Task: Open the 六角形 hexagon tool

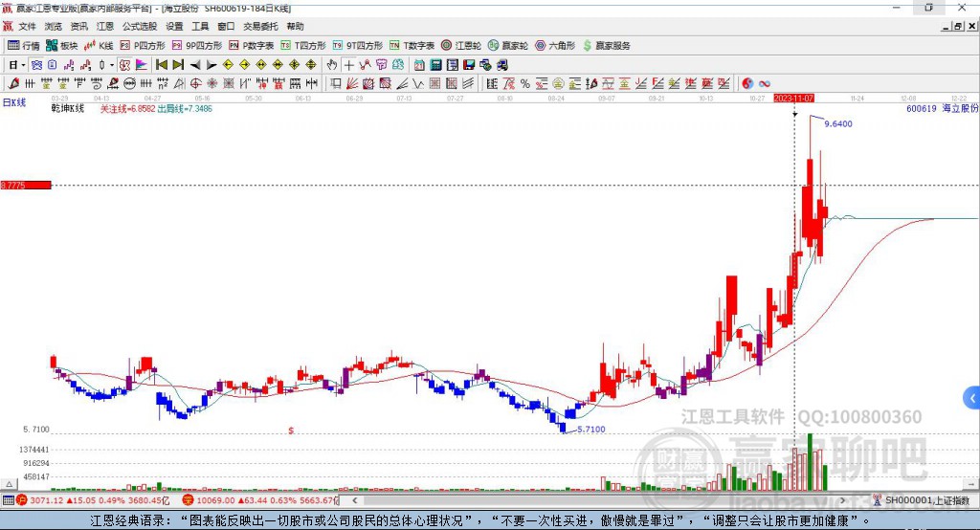Action: pos(555,46)
